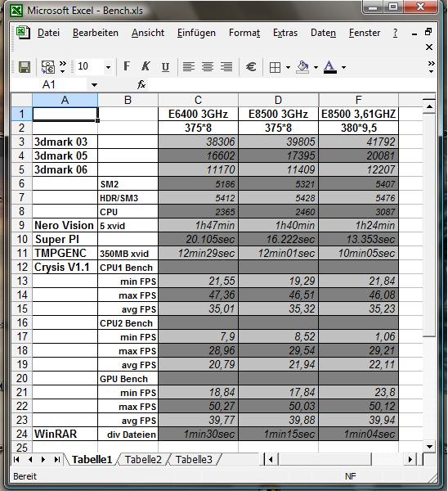
Task: Apply cell borders icon
Action: point(275,67)
